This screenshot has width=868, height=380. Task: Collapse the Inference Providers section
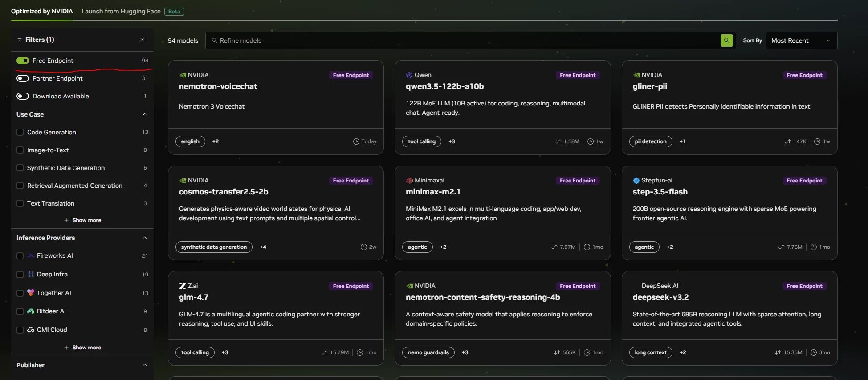(144, 238)
